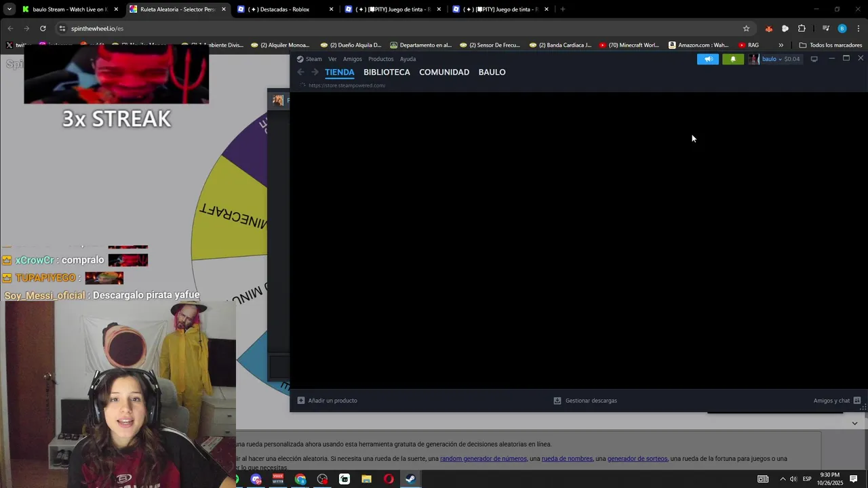
Task: Click the red extension icon in Chrome toolbar
Action: [x=768, y=28]
